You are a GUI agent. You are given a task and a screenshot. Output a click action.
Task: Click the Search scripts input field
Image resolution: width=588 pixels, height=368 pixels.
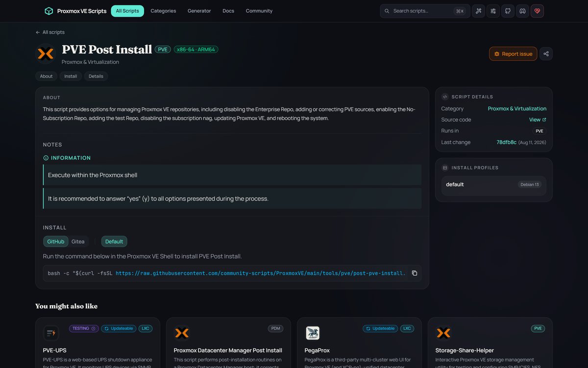click(425, 11)
